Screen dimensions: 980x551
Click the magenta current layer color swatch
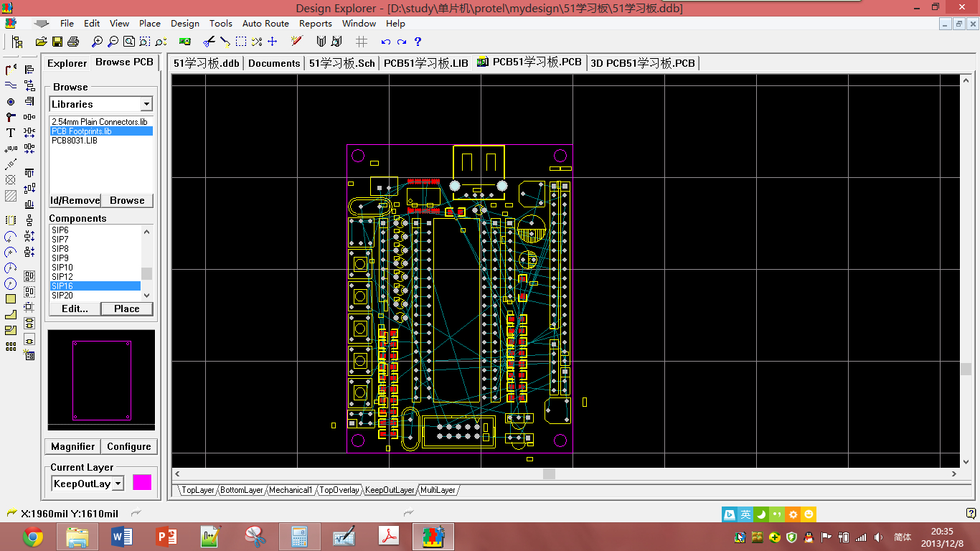coord(142,482)
